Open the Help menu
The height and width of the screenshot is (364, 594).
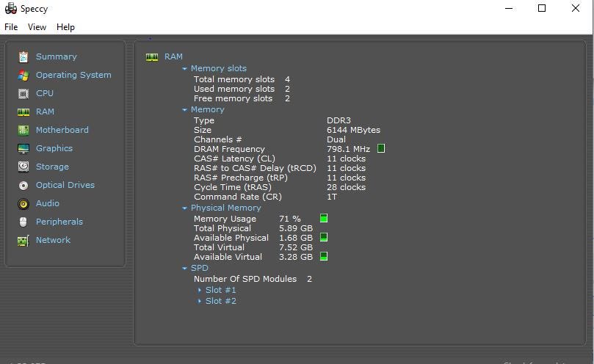pyautogui.click(x=65, y=27)
